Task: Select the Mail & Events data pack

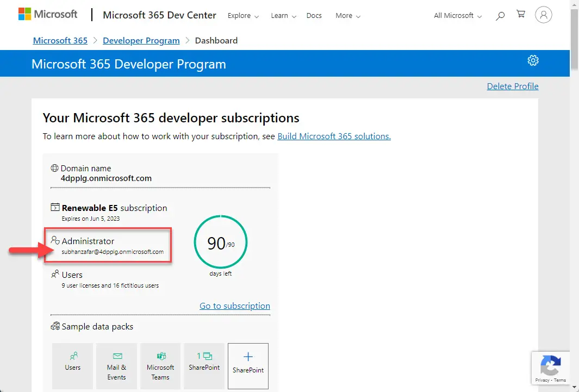Action: coord(116,366)
